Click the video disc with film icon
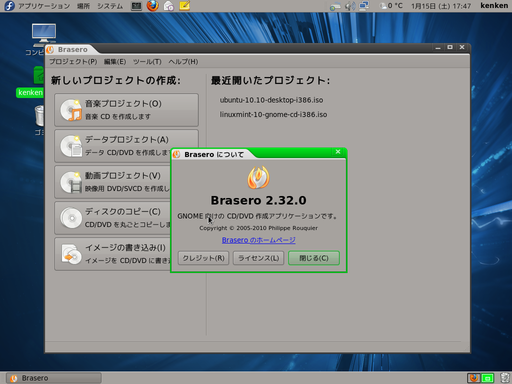 (x=71, y=182)
